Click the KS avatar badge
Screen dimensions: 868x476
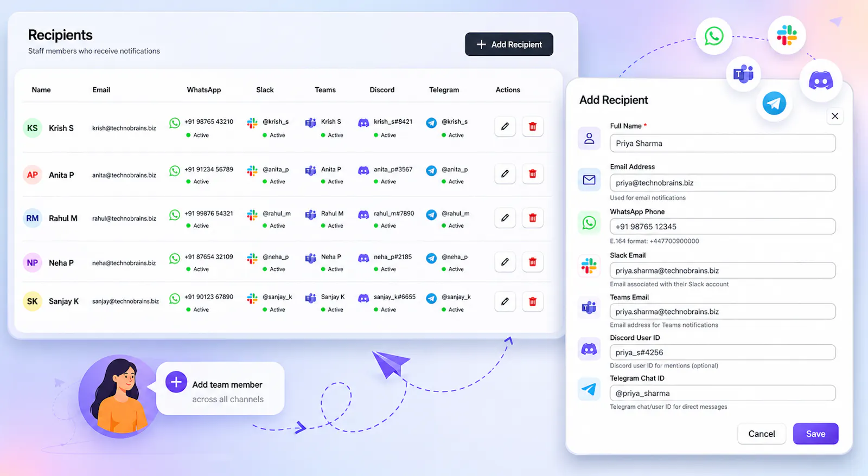33,128
